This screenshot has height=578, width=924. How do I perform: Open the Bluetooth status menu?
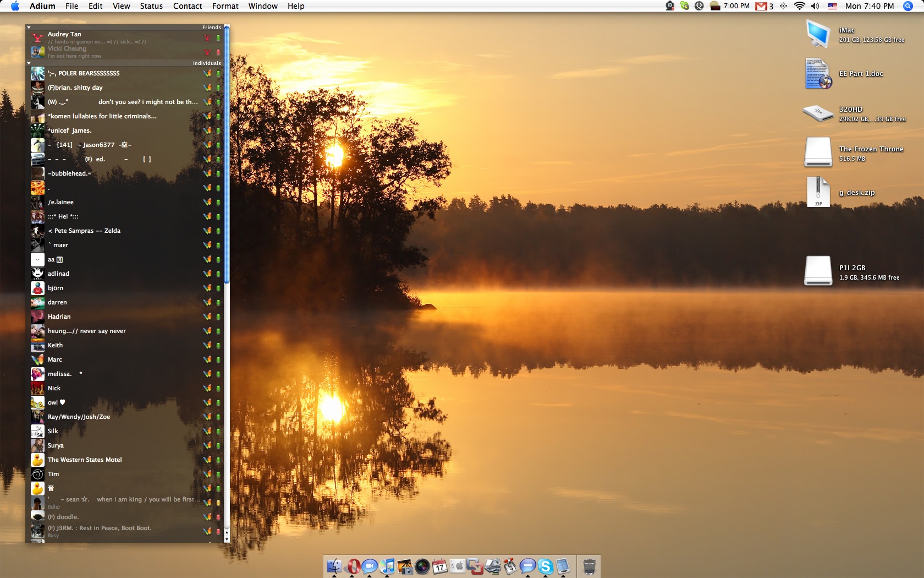pyautogui.click(x=783, y=6)
